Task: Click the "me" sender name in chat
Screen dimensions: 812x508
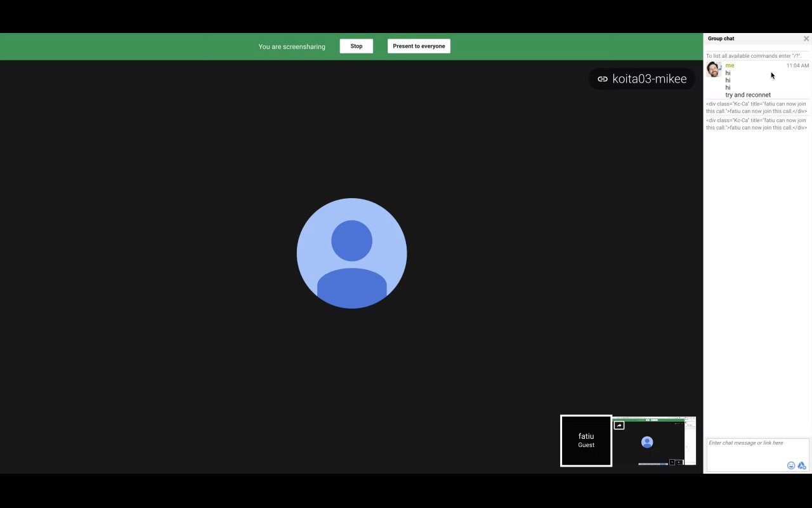Action: click(x=730, y=65)
